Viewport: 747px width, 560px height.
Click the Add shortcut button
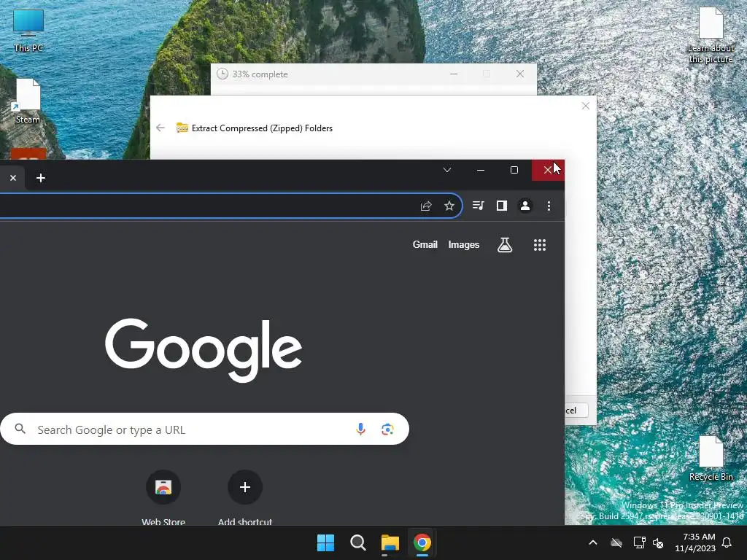245,497
